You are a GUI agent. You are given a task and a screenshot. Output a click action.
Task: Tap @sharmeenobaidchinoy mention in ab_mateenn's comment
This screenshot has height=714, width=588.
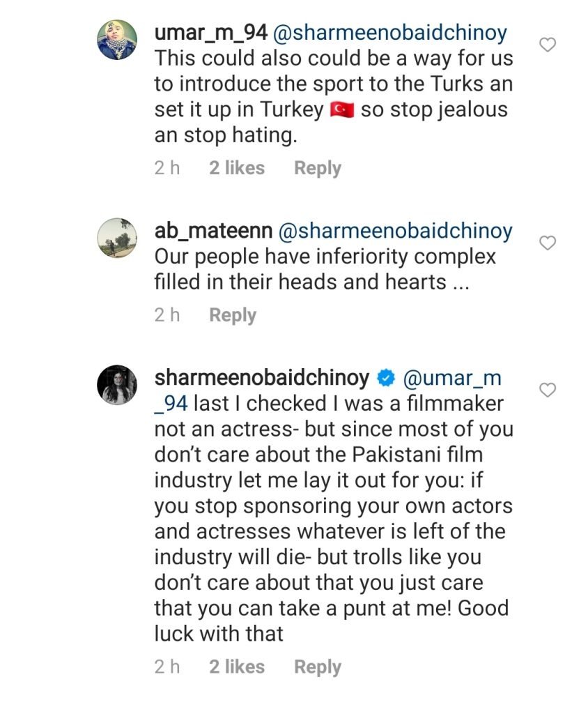point(395,231)
